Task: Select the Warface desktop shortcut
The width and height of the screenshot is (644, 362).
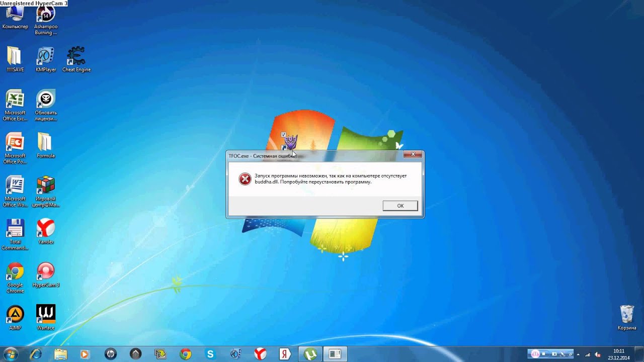Action: [x=46, y=318]
